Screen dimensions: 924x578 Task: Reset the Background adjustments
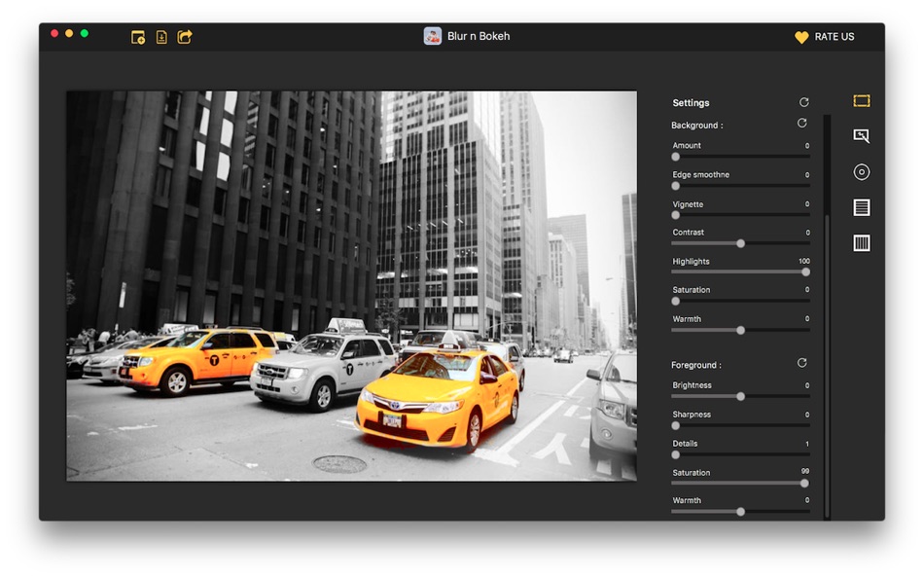click(x=801, y=124)
